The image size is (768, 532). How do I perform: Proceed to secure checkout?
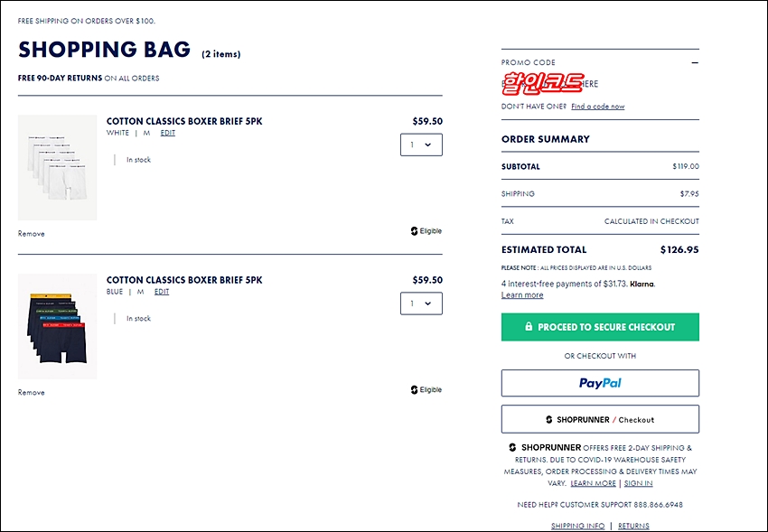600,327
